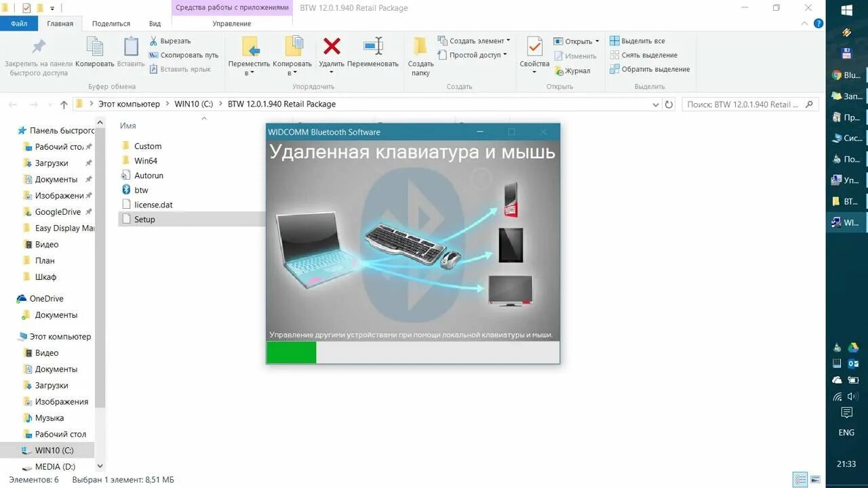
Task: Click Copy path in ribbon
Action: (184, 55)
